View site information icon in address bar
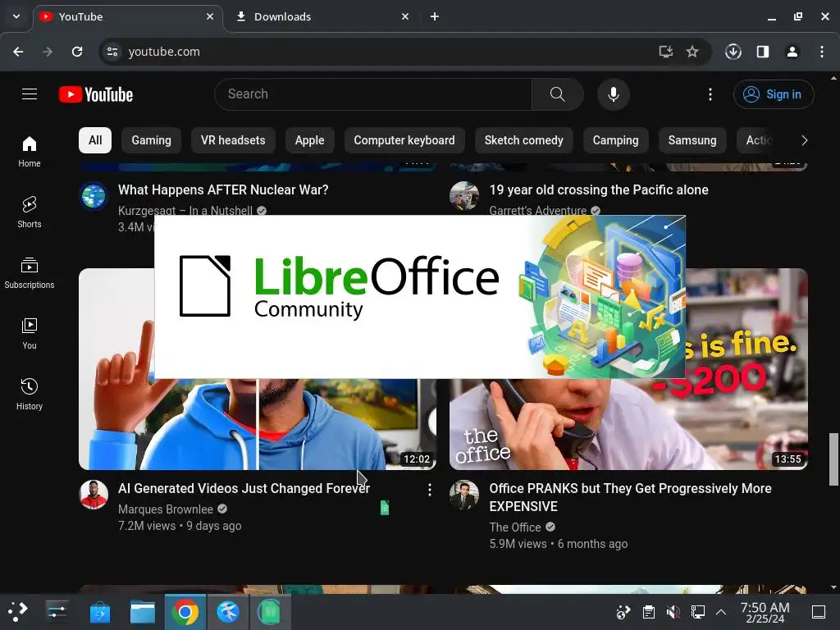 [112, 52]
